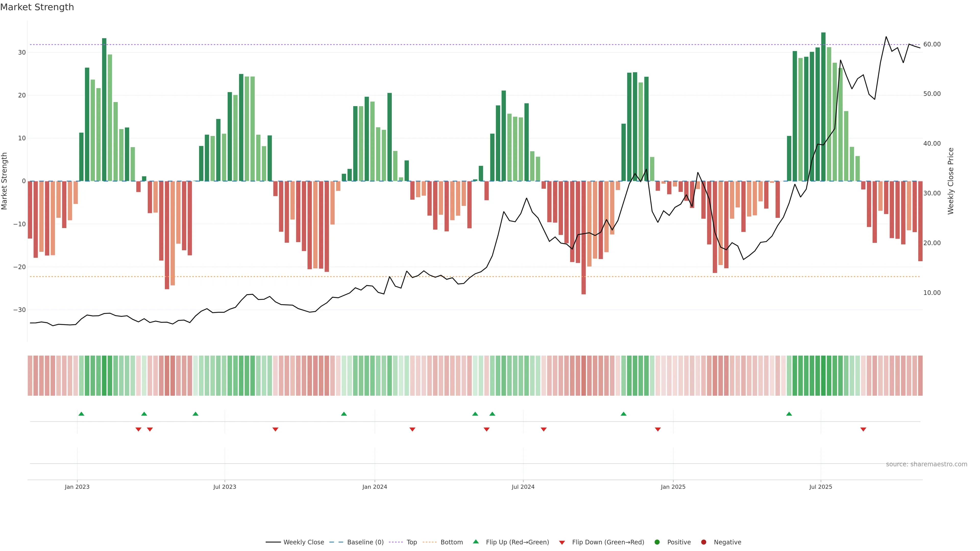The image size is (980, 551).
Task: Click the red flip-down triangle after Jul 2023
Action: pos(275,429)
